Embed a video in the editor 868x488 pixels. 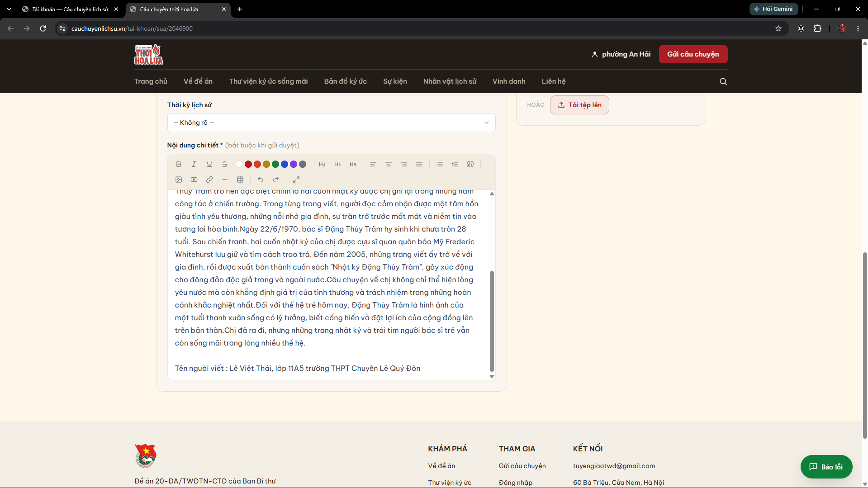(194, 180)
